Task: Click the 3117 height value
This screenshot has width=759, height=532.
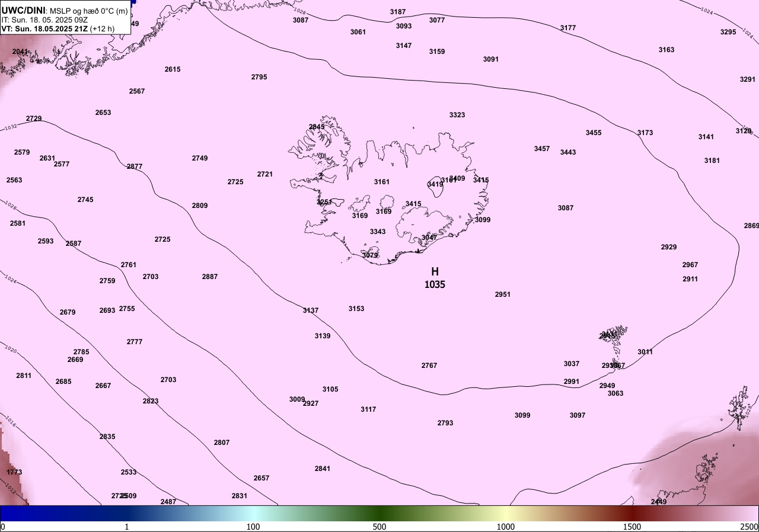Action: coord(368,409)
